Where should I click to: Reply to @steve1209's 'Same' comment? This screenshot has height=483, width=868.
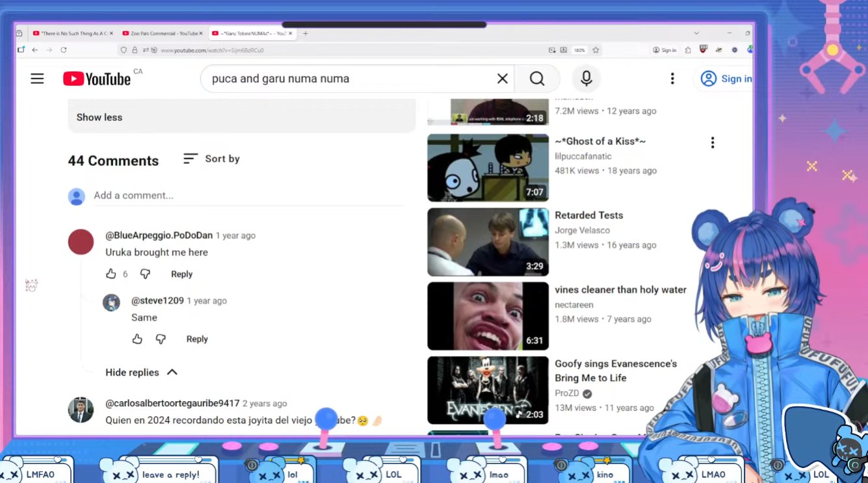tap(197, 339)
